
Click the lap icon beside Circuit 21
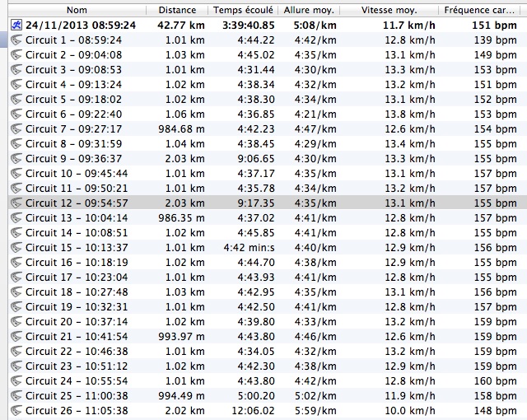16,336
